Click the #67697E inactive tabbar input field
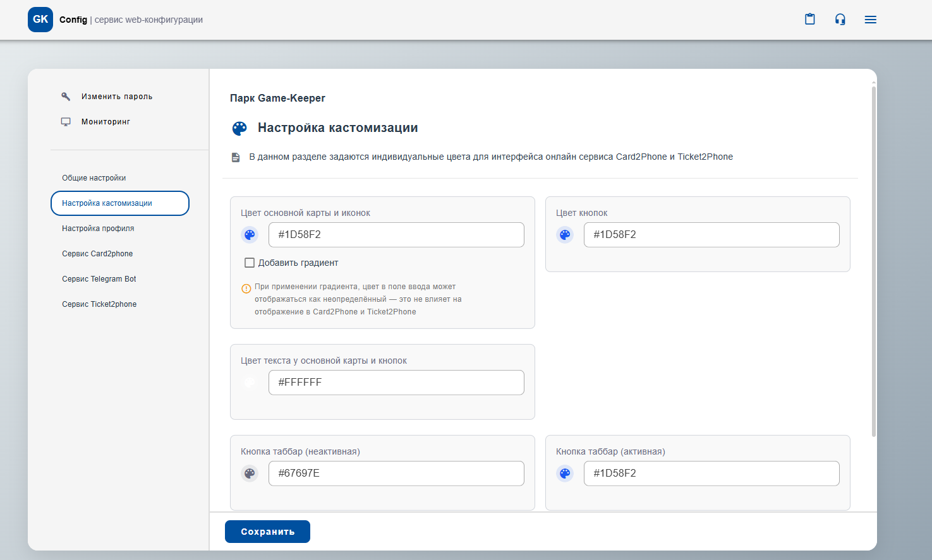 [396, 474]
